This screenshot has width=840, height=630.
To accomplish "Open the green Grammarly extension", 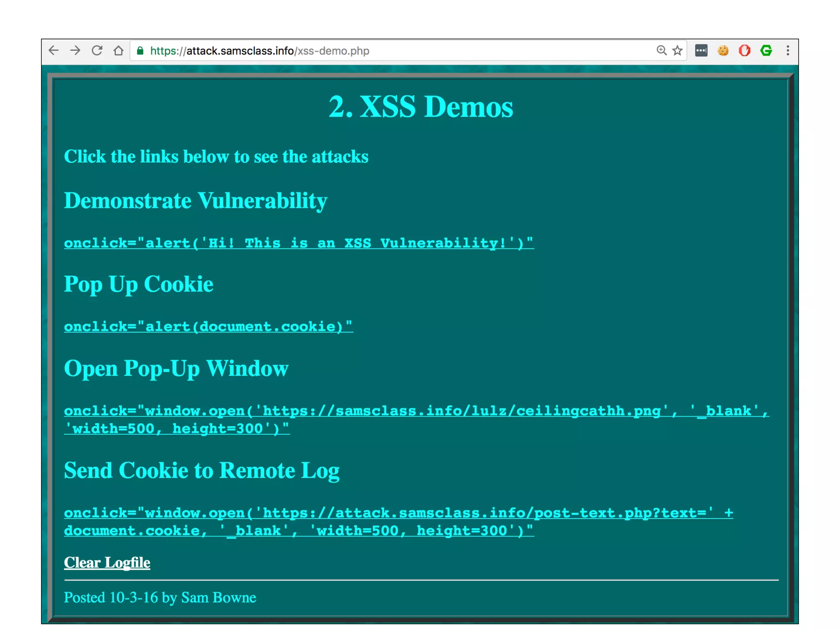I will (766, 50).
